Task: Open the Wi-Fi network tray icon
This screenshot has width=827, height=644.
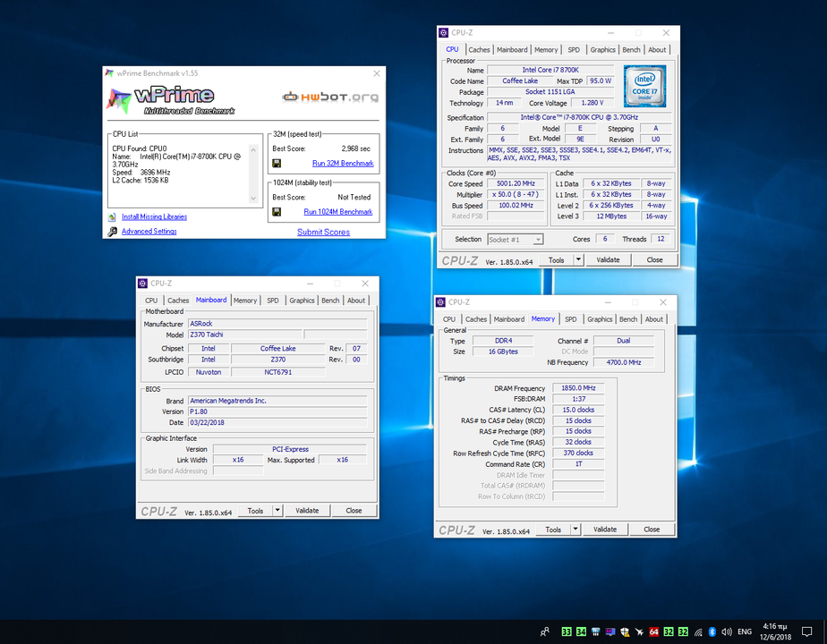Action: click(698, 631)
